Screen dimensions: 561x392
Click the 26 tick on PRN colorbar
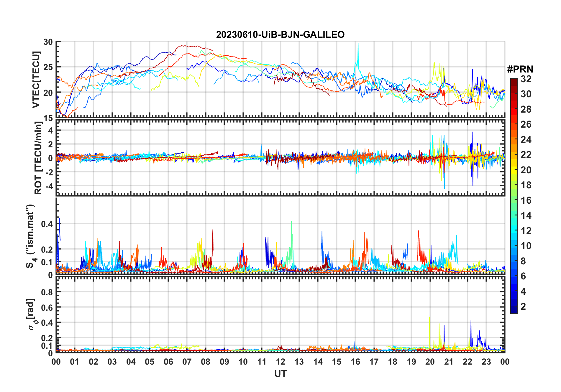[x=526, y=124]
